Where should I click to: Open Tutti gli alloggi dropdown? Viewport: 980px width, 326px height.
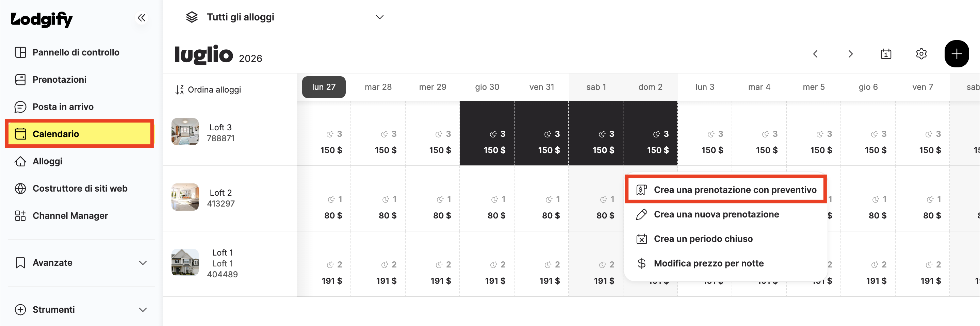tap(284, 17)
